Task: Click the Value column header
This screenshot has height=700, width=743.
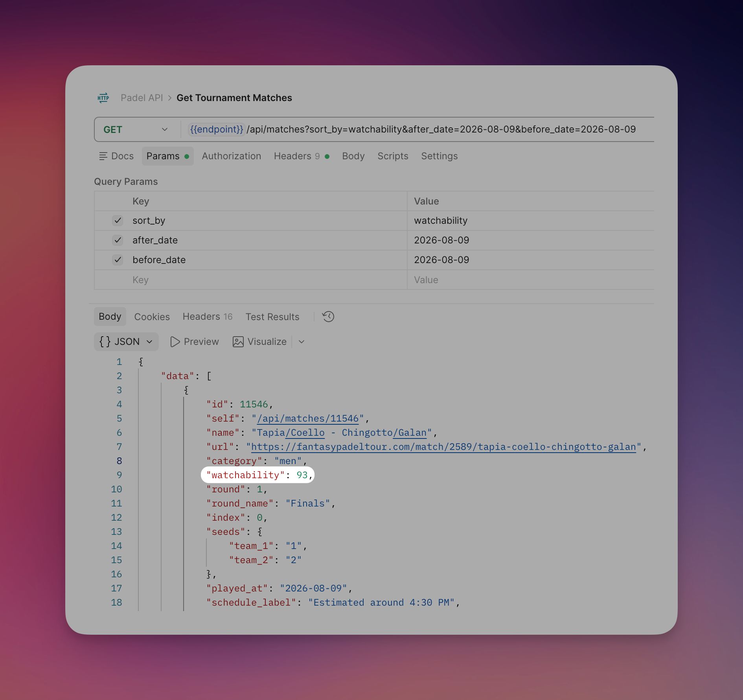Action: coord(427,201)
